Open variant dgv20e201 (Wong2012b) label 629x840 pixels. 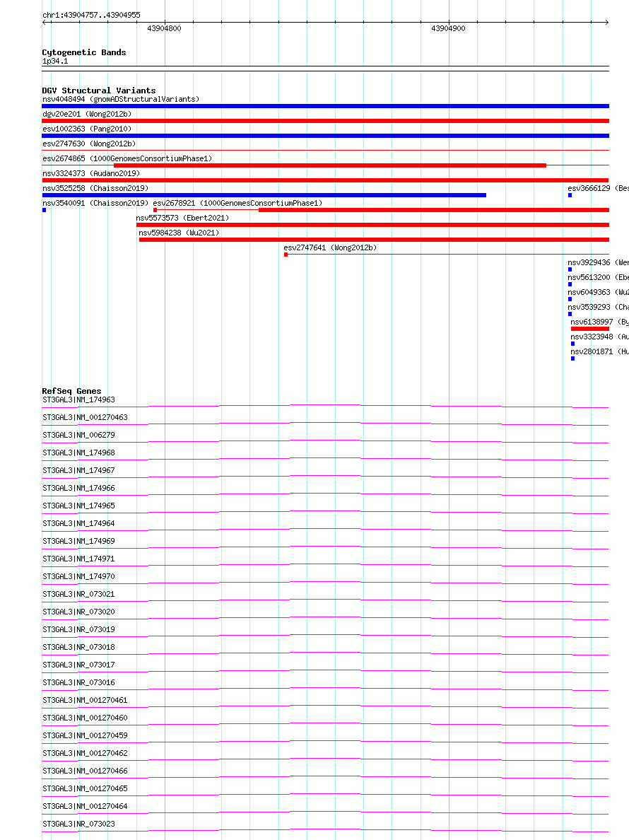point(87,114)
